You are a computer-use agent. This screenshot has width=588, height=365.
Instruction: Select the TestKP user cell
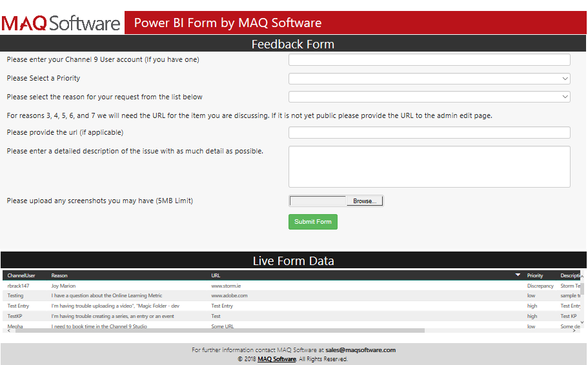click(x=15, y=316)
